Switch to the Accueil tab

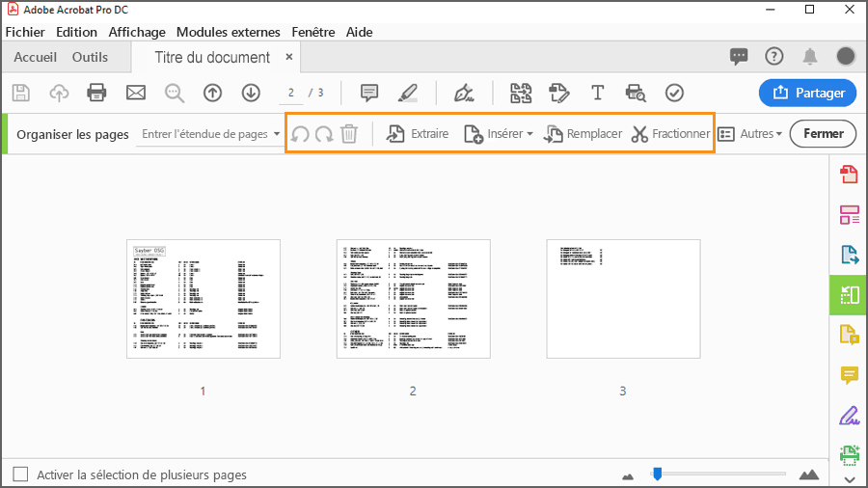point(36,57)
